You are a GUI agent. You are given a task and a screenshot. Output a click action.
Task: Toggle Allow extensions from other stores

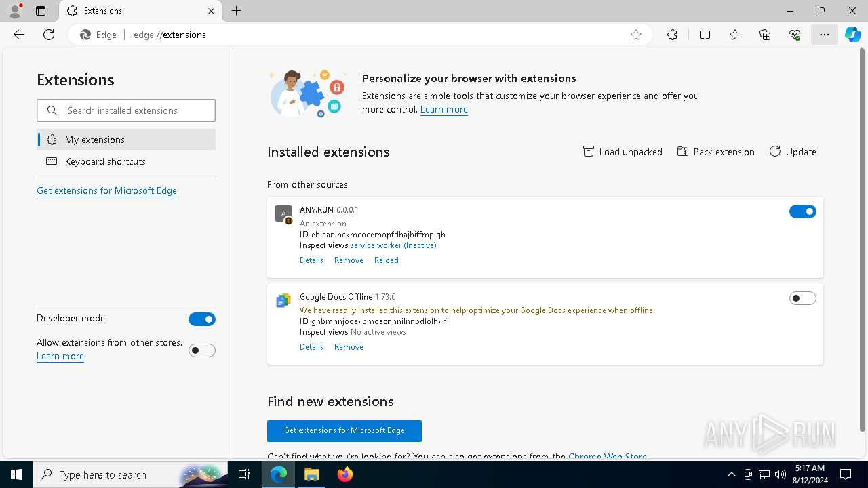coord(202,350)
